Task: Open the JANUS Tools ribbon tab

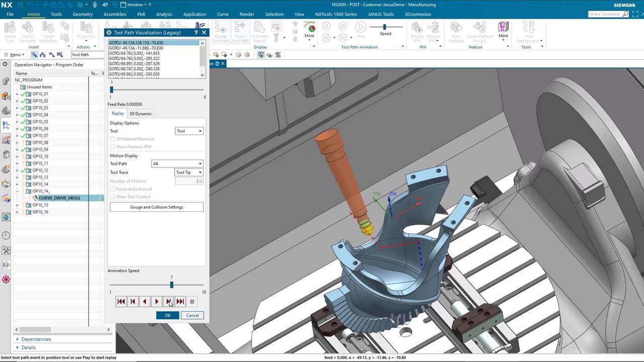Action: tap(380, 14)
